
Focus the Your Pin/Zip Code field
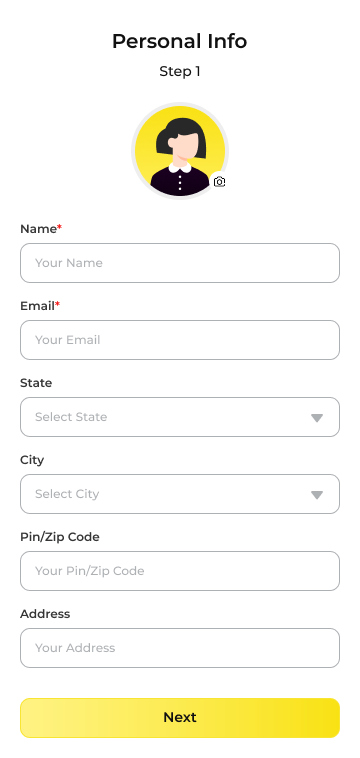[x=180, y=571]
